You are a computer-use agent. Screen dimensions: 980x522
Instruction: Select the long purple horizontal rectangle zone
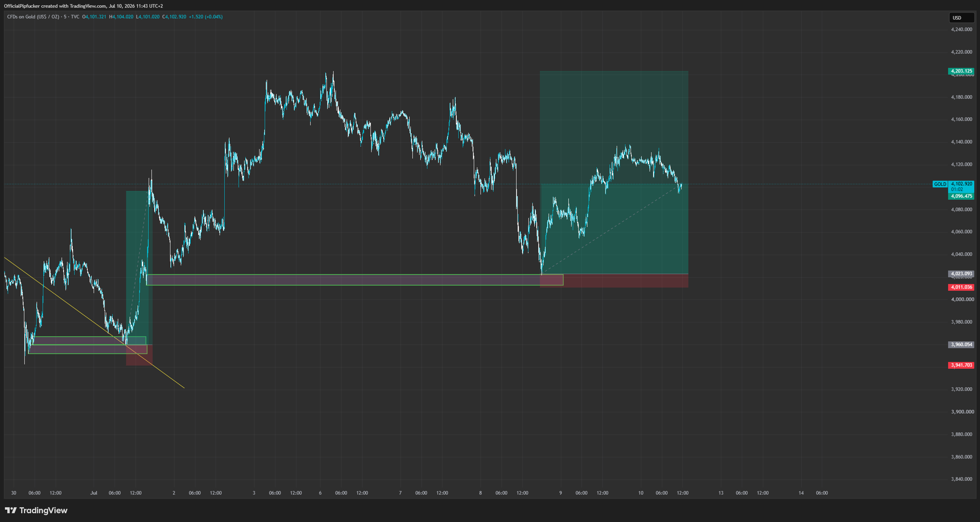[354, 280]
